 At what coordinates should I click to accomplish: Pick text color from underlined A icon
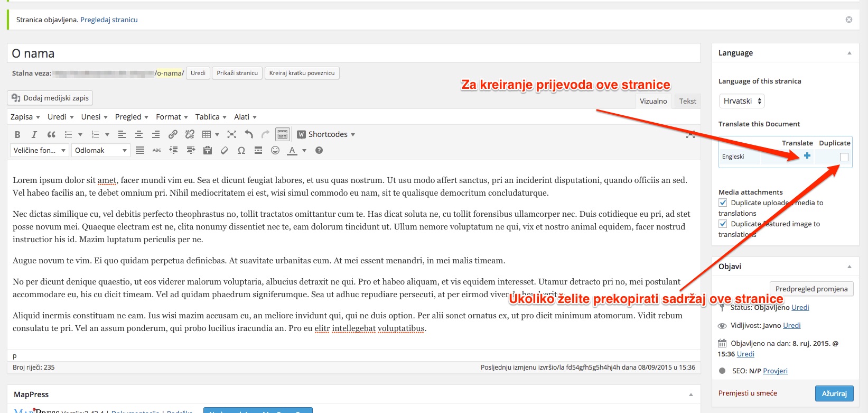[292, 150]
